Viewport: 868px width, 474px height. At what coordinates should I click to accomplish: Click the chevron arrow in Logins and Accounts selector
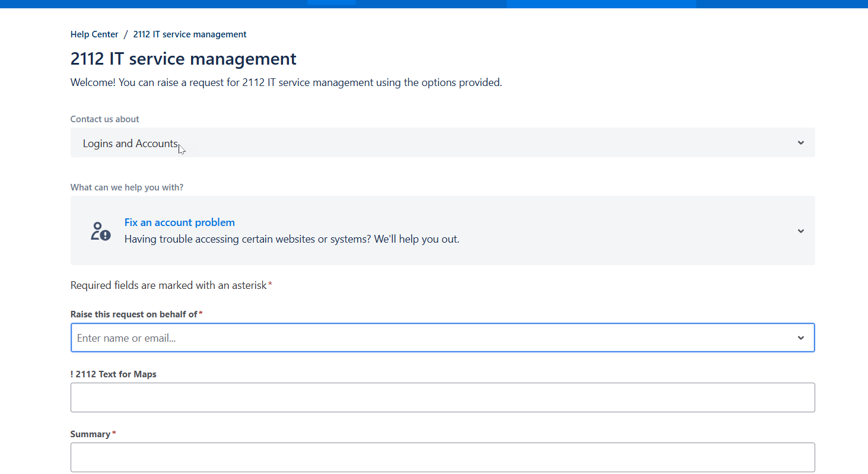(x=800, y=143)
